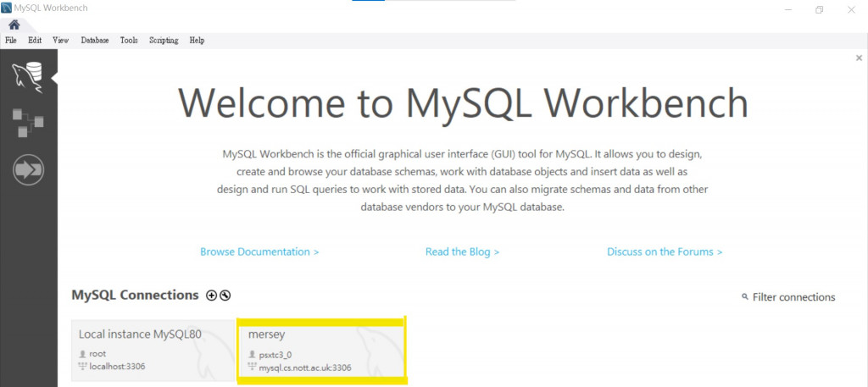Open the mersey connection tile
The image size is (868, 387).
click(x=321, y=350)
